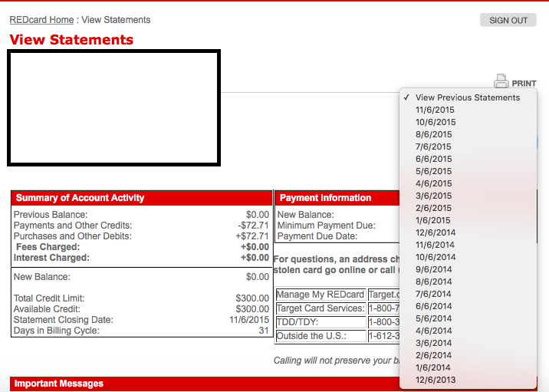Image resolution: width=549 pixels, height=392 pixels.
Task: Choose 2/6/2015 in the dropdown list
Action: 433,208
